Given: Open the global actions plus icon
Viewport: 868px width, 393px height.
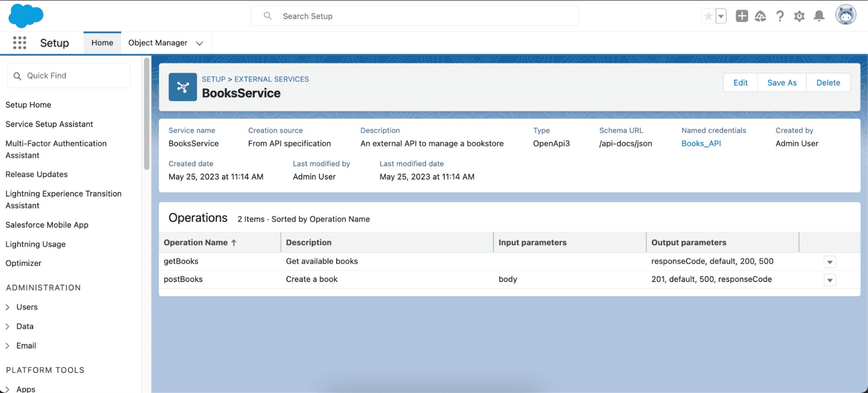Looking at the screenshot, I should click(x=742, y=16).
